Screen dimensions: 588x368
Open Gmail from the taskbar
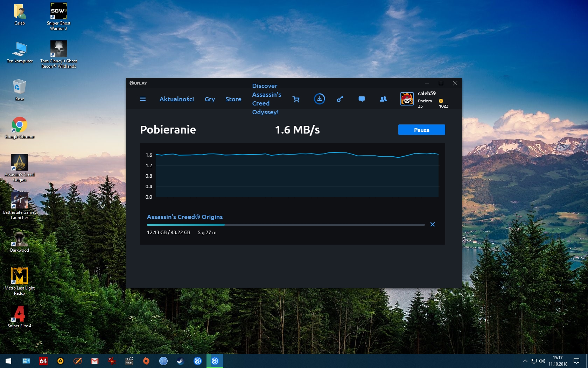click(x=95, y=361)
